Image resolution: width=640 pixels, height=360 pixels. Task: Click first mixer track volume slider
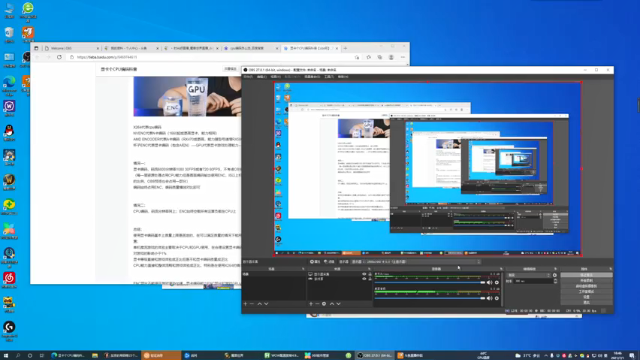click(x=430, y=282)
